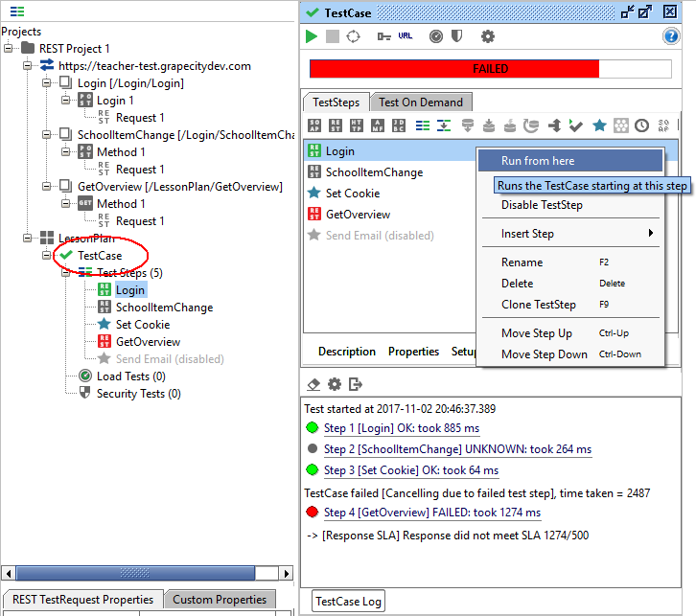The height and width of the screenshot is (616, 696).
Task: Add DataGen step icon
Action: pyautogui.click(x=510, y=125)
